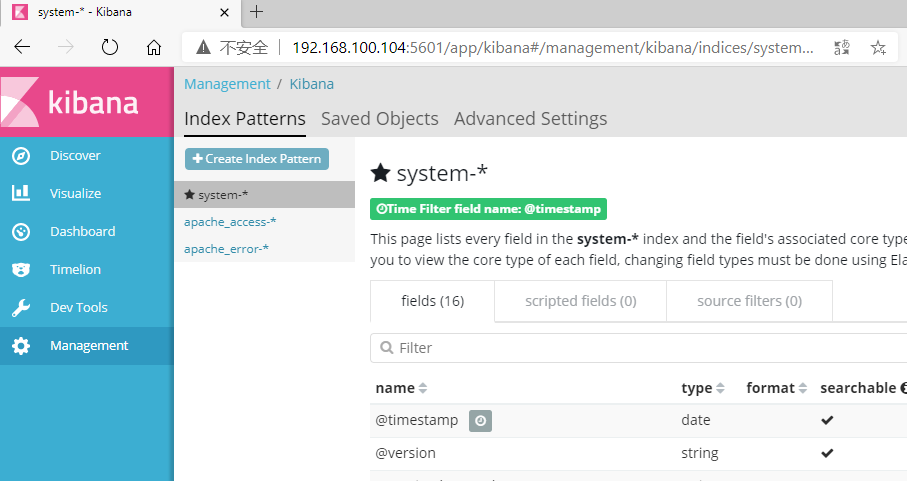
Task: Switch to source filters (0) tab
Action: pyautogui.click(x=749, y=301)
